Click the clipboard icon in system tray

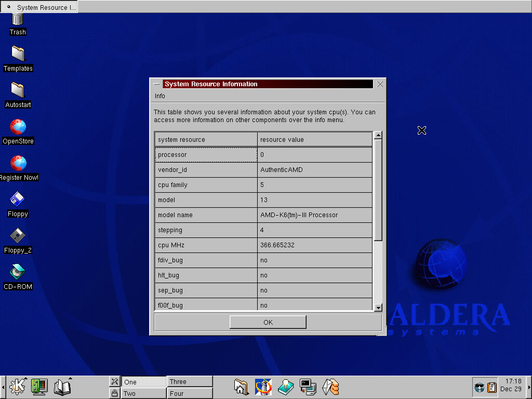[x=491, y=387]
